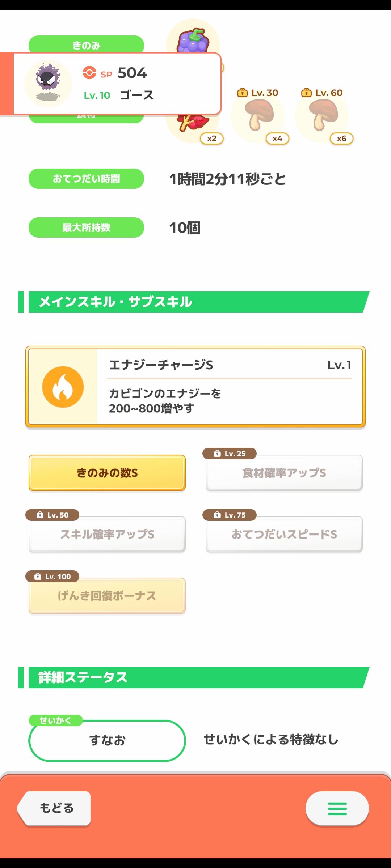The width and height of the screenshot is (391, 868).
Task: Open the hamburger menu button
Action: point(337,808)
